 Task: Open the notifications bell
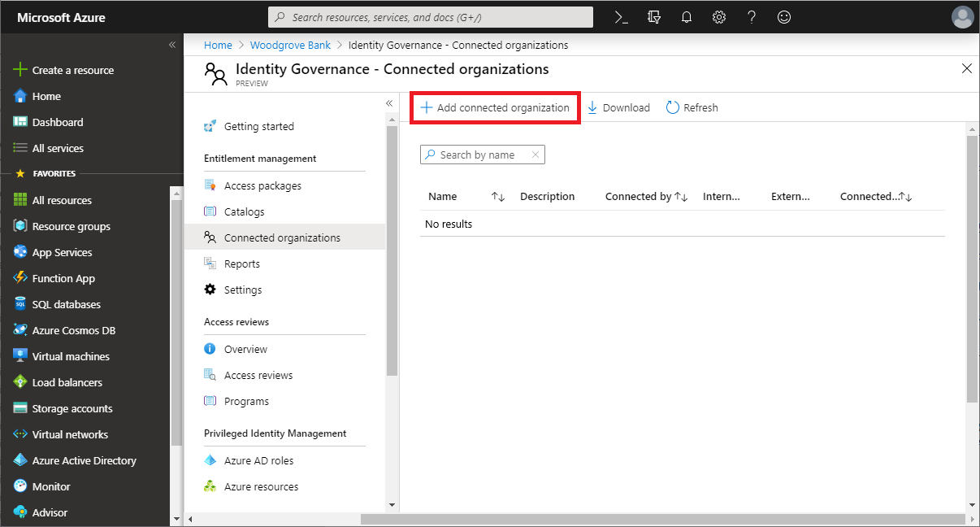[x=687, y=17]
